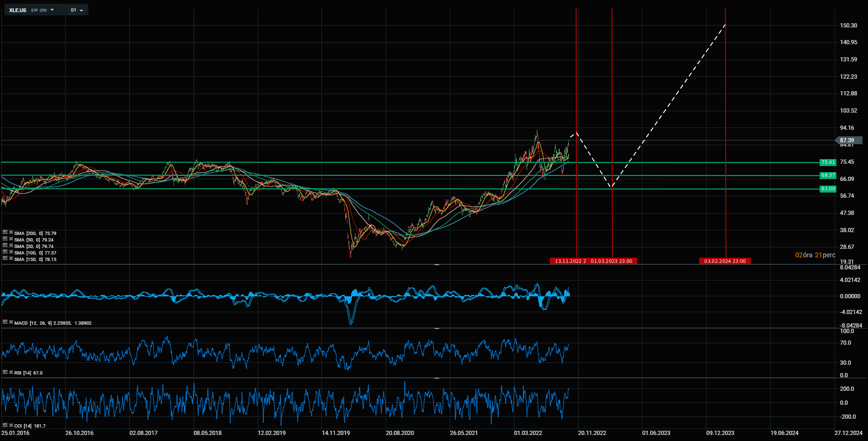Open settings icon for SMA 150 indicator
The width and height of the screenshot is (868, 441).
[5, 258]
